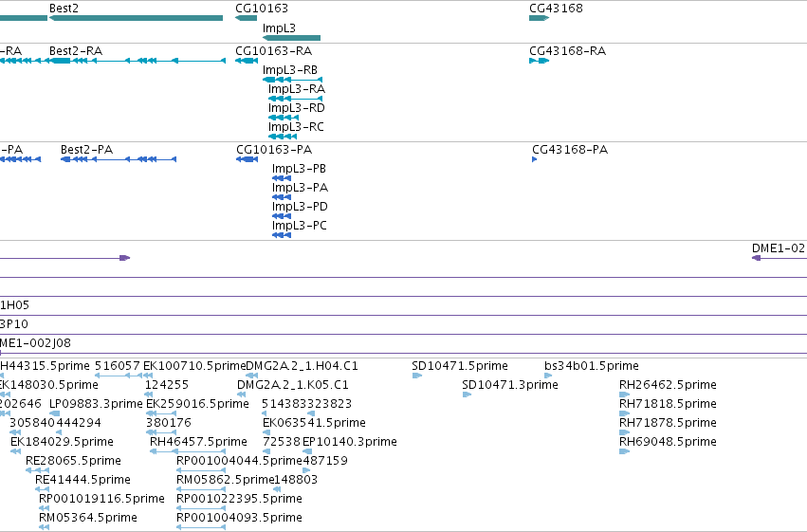Select EK063541.5prime EST
Image resolution: width=807 pixels, height=532 pixels.
[266, 432]
